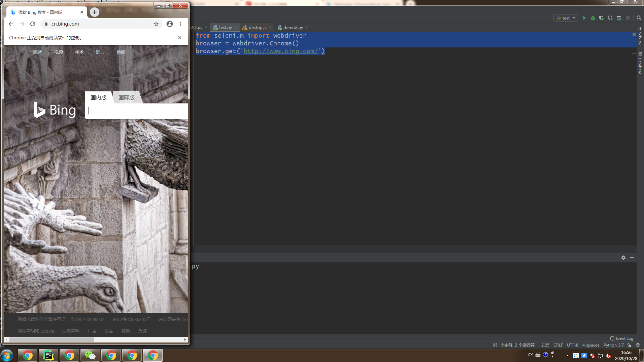Change the 4 spaces indent setting
The height and width of the screenshot is (362, 644).
591,345
